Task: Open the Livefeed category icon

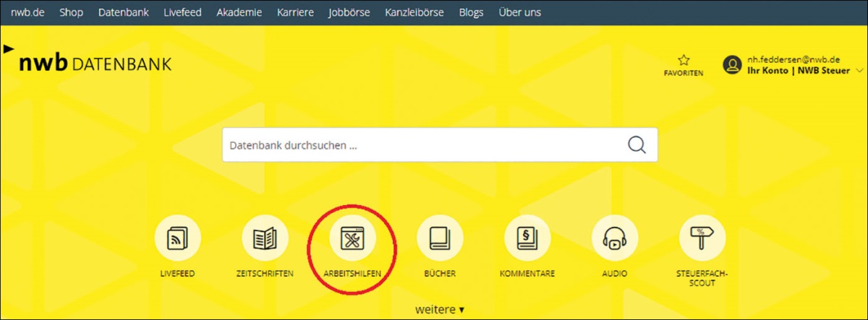Action: [177, 238]
